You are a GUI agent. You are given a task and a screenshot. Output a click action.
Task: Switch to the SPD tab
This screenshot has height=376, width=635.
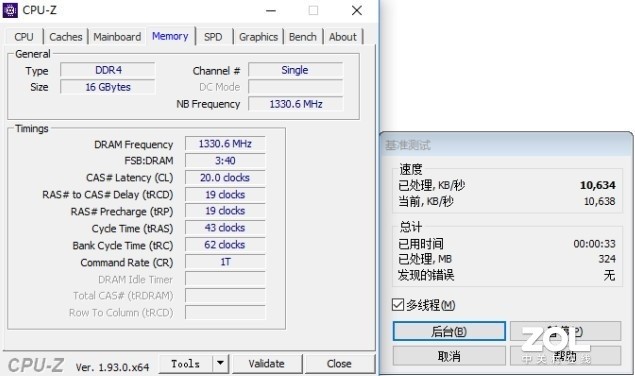click(x=213, y=37)
